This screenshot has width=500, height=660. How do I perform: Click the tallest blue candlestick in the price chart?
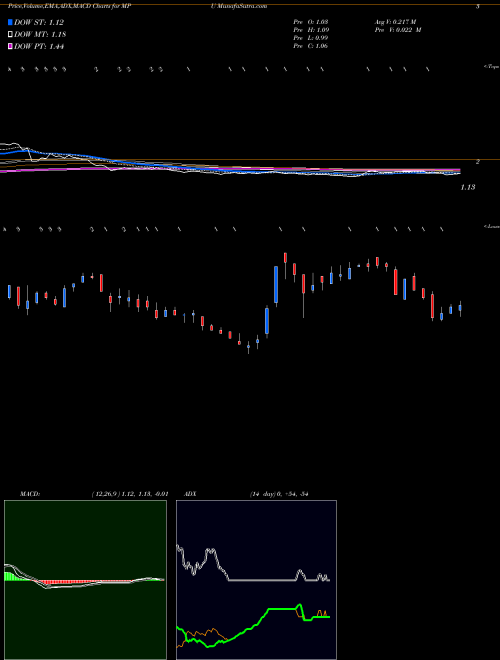point(276,285)
